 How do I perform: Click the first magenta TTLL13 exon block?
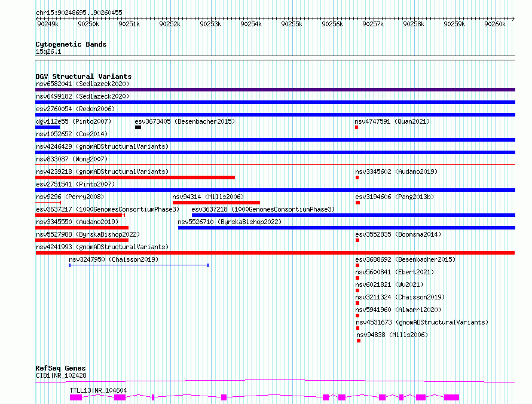(76, 397)
